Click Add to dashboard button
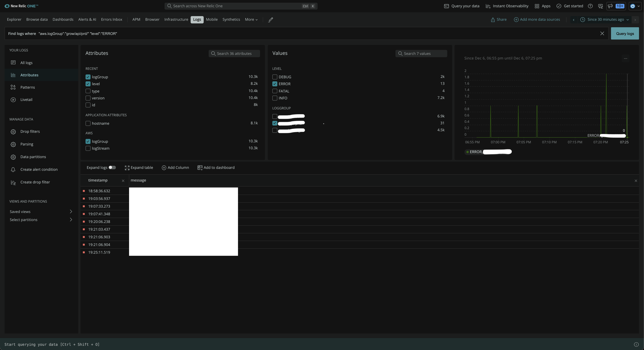This screenshot has height=350, width=644. [x=216, y=168]
